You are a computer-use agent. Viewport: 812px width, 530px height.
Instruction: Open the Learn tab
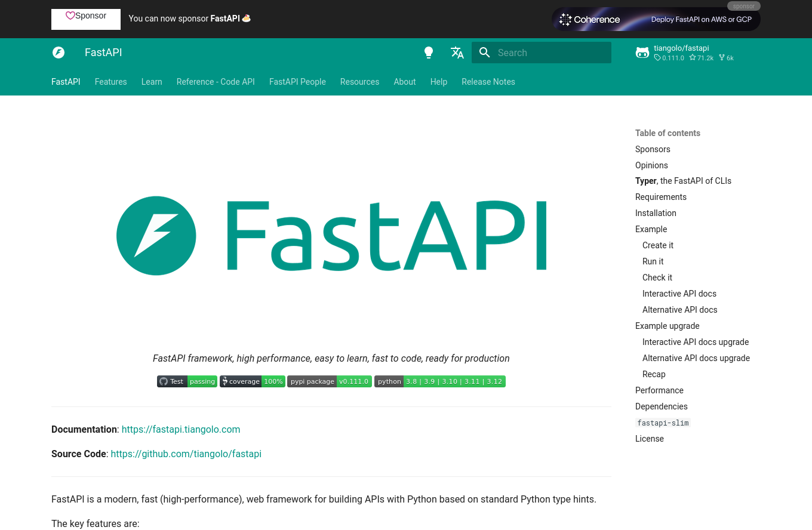pos(152,82)
